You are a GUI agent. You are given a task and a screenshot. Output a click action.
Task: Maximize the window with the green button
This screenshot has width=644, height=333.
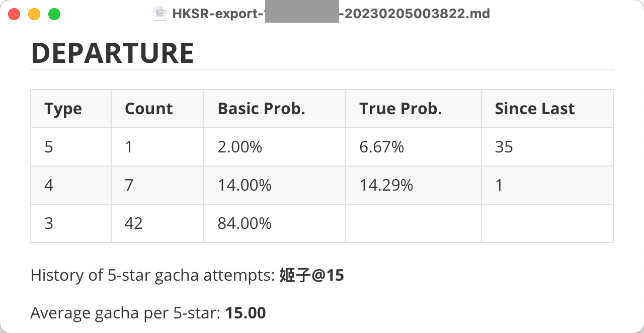click(x=54, y=14)
